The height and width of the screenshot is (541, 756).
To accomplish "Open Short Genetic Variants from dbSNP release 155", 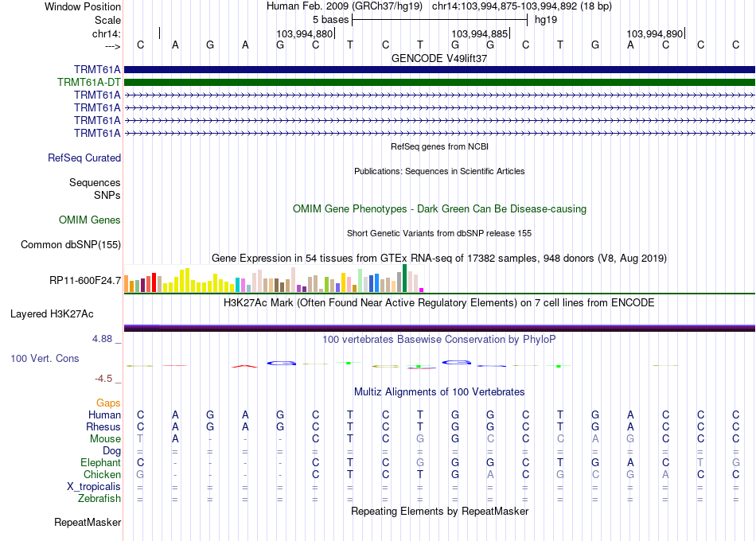I will (x=439, y=233).
